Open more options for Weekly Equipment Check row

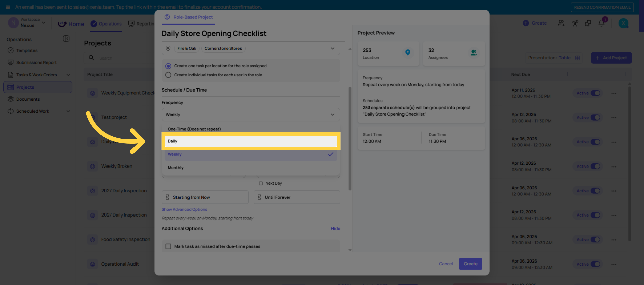point(614,93)
